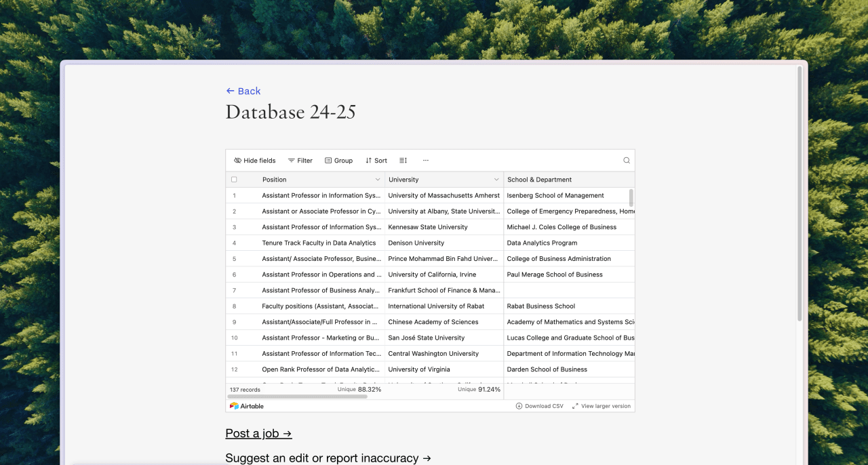The image size is (868, 465).
Task: Click Hide fields eye icon
Action: 237,161
